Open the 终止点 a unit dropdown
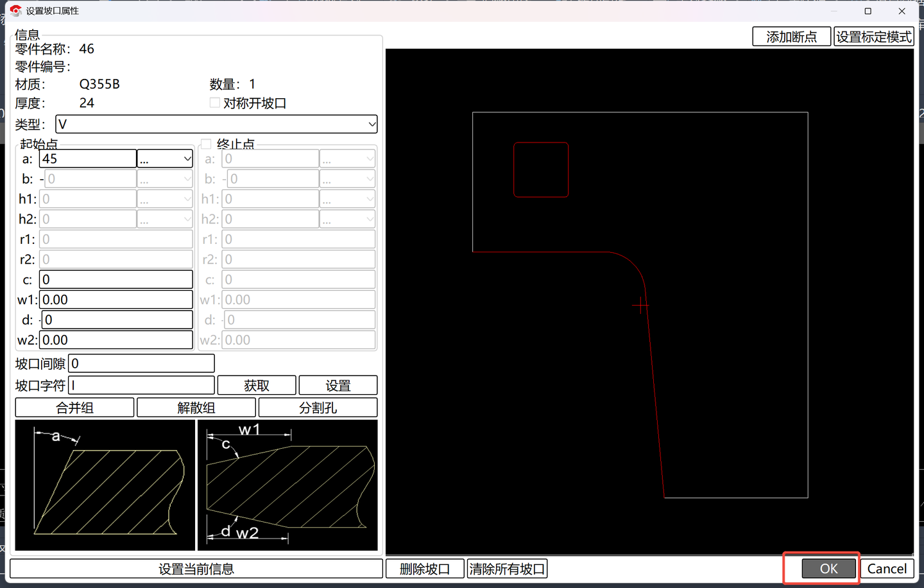 [x=347, y=159]
